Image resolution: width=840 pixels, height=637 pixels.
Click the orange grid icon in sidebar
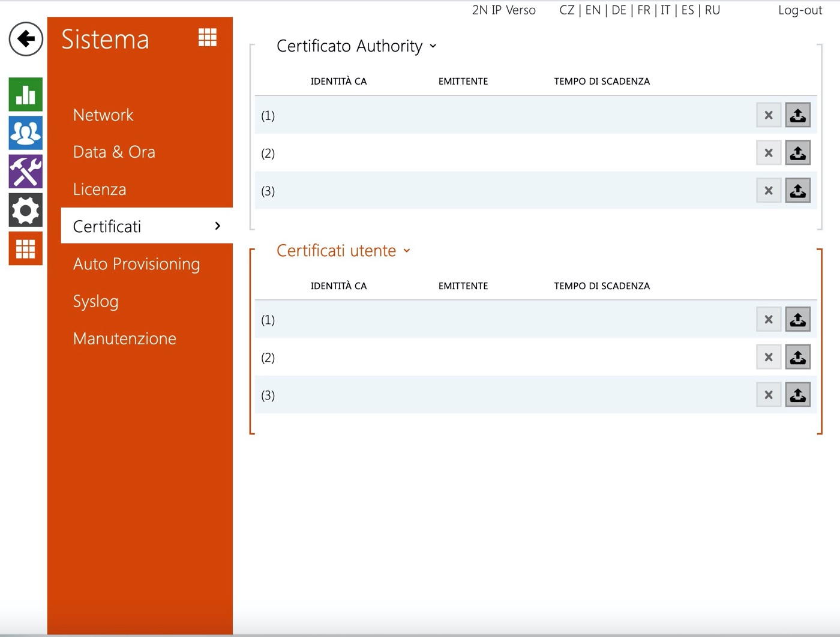(x=26, y=248)
